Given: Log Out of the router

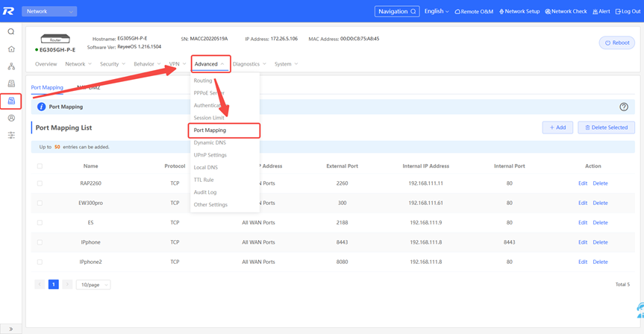Looking at the screenshot, I should coord(628,11).
